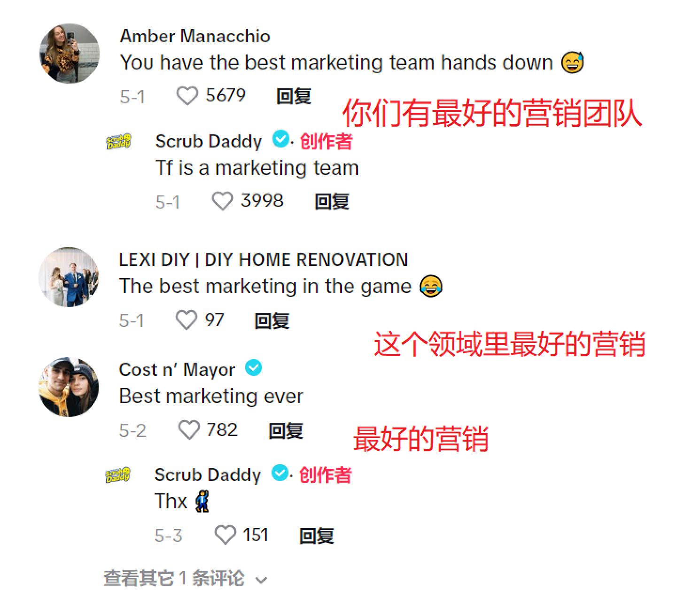Click 回复 under Scrub Daddy's 'Thx' reply
700x614 pixels.
point(317,536)
